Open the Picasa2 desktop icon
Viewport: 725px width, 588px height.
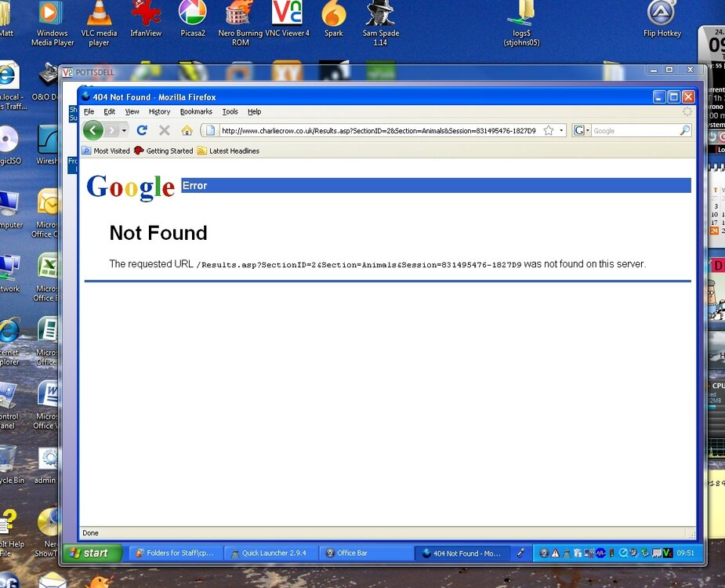[x=192, y=19]
